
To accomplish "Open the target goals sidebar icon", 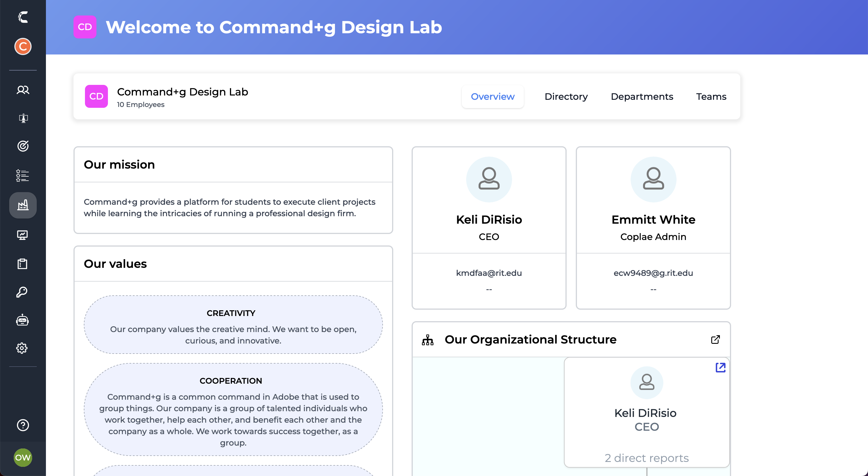I will 23,146.
